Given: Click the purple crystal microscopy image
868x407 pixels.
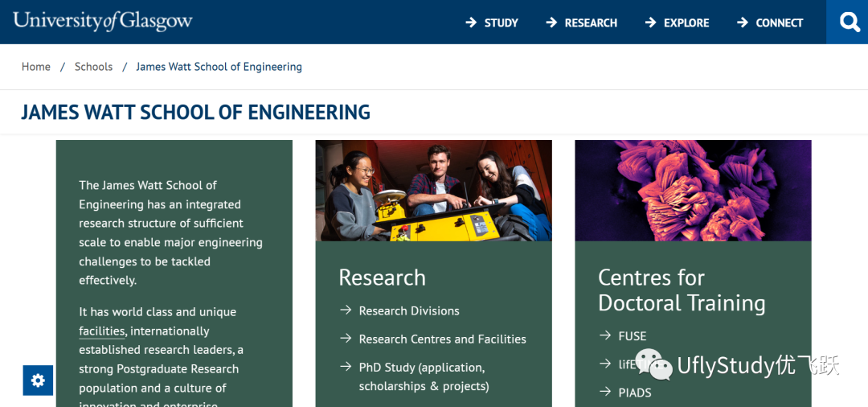Looking at the screenshot, I should point(693,191).
